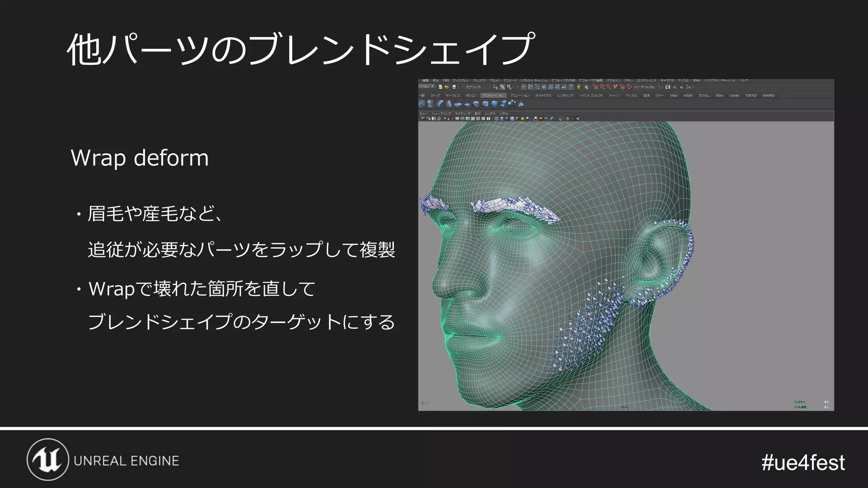Switch to the デフォメーション shelf tab
Screen dimensions: 868x488
click(494, 96)
